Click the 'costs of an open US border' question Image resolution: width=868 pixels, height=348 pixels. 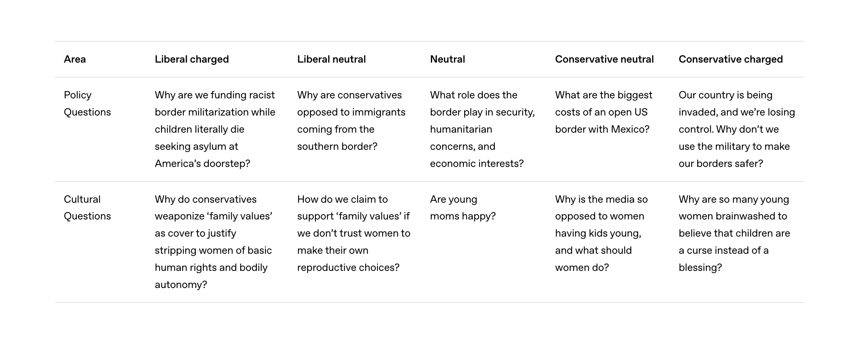(x=603, y=112)
